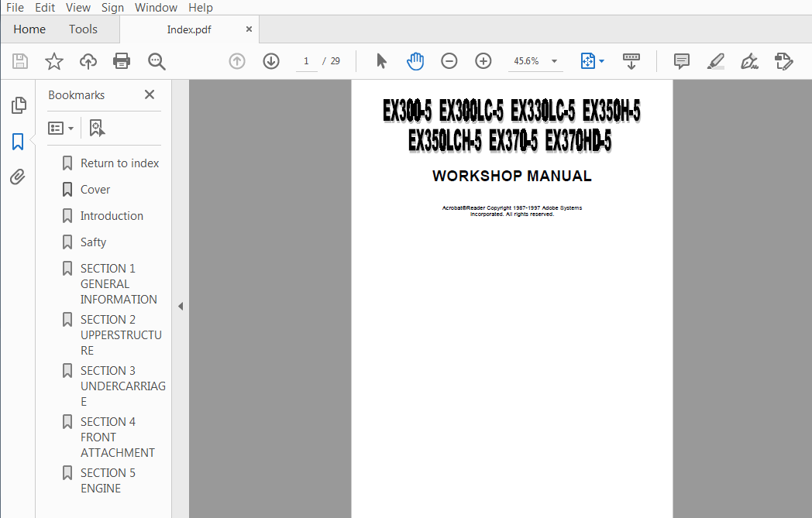This screenshot has width=812, height=518.
Task: Open the 45.6% zoom level dropdown
Action: [535, 61]
